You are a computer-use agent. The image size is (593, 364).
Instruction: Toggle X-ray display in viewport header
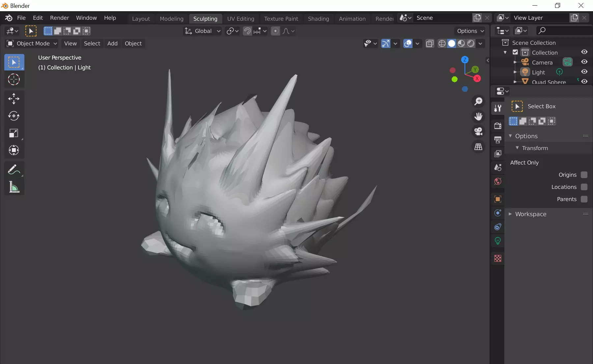click(430, 43)
